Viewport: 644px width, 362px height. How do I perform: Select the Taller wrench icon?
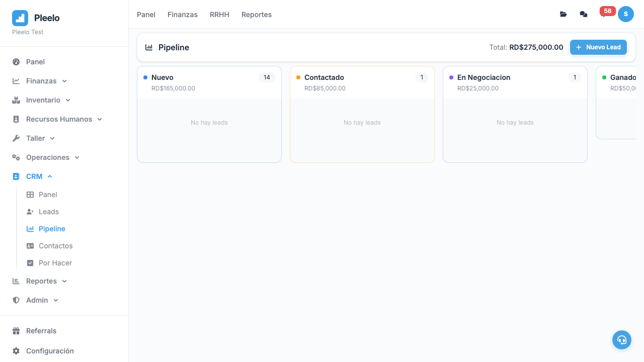[x=16, y=138]
